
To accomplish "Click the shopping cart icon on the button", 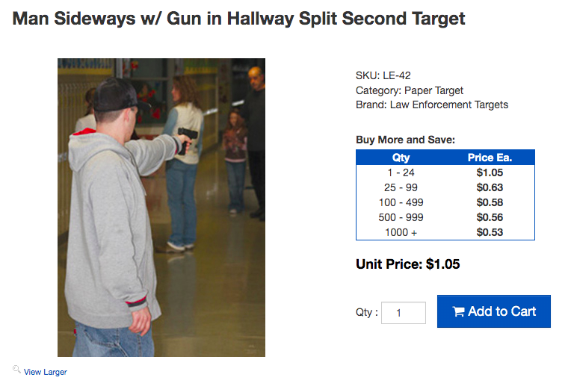I will pyautogui.click(x=458, y=311).
